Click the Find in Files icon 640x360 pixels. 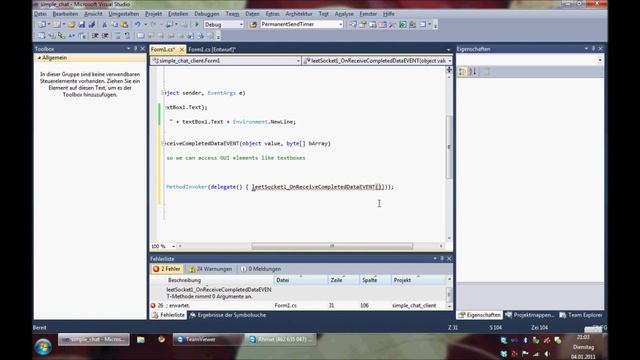pyautogui.click(x=253, y=24)
